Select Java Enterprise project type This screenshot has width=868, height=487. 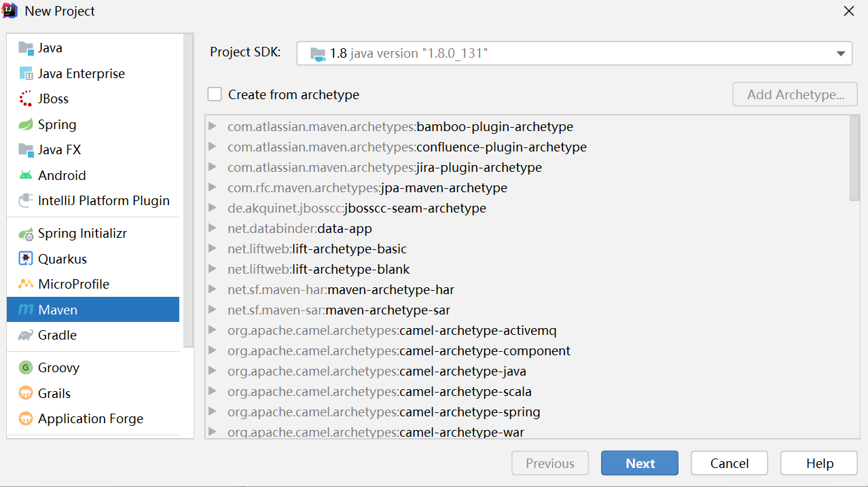click(x=81, y=73)
